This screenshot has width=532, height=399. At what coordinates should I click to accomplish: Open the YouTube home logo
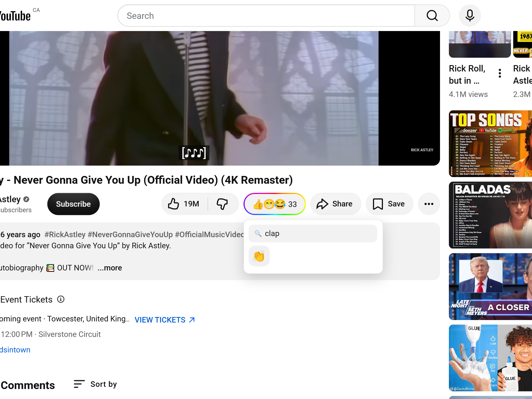click(15, 16)
